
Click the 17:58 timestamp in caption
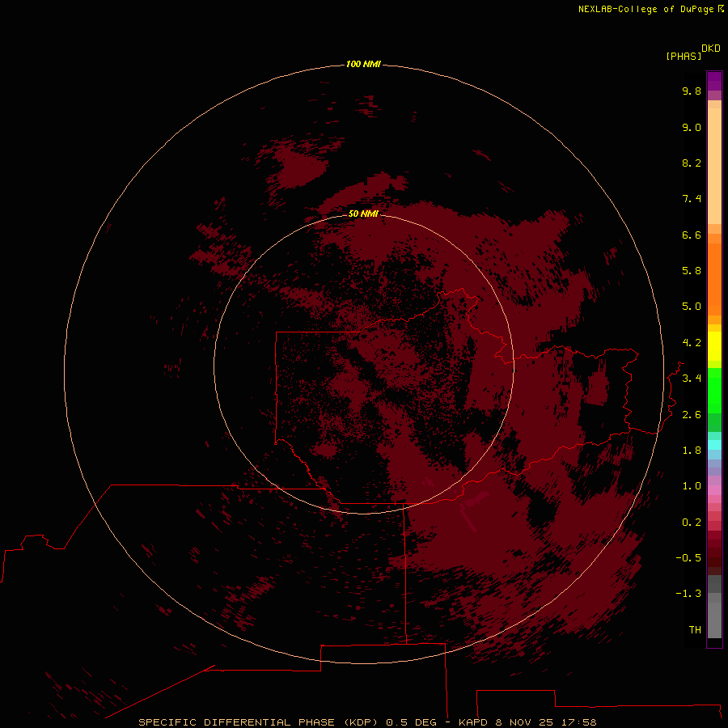pyautogui.click(x=578, y=722)
